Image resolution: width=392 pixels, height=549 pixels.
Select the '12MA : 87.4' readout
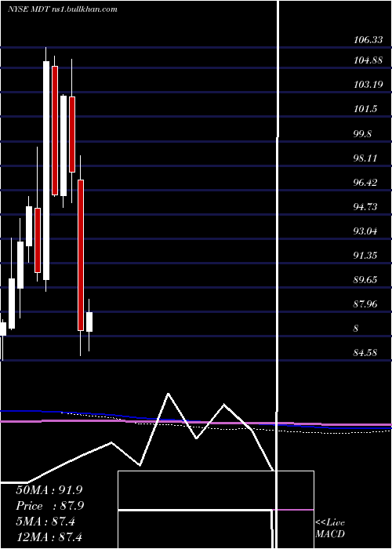[x=49, y=536]
